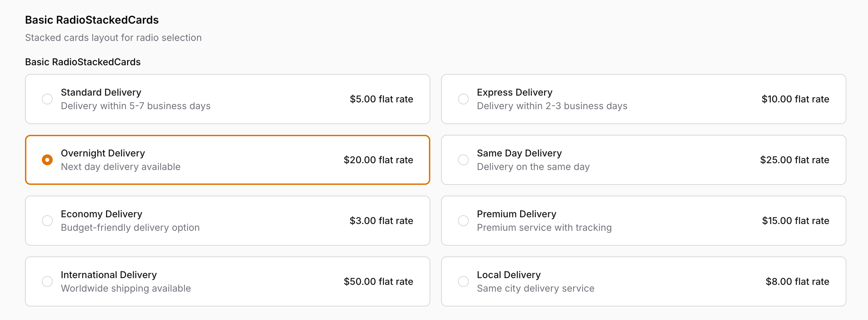
Task: Click the 'Delivery within 5-7 business days' description
Action: click(x=135, y=106)
